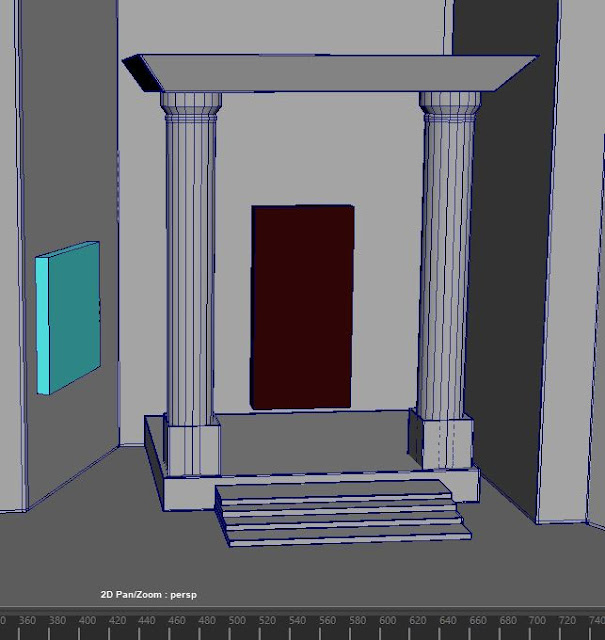Screen dimensions: 605x640
Task: Click the '2D Pan/Zoom : persp' label
Action: coord(149,594)
